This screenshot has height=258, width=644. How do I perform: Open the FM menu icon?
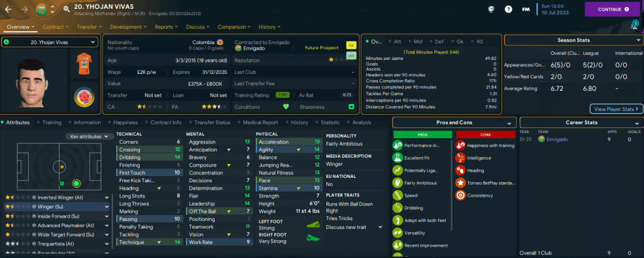[526, 9]
